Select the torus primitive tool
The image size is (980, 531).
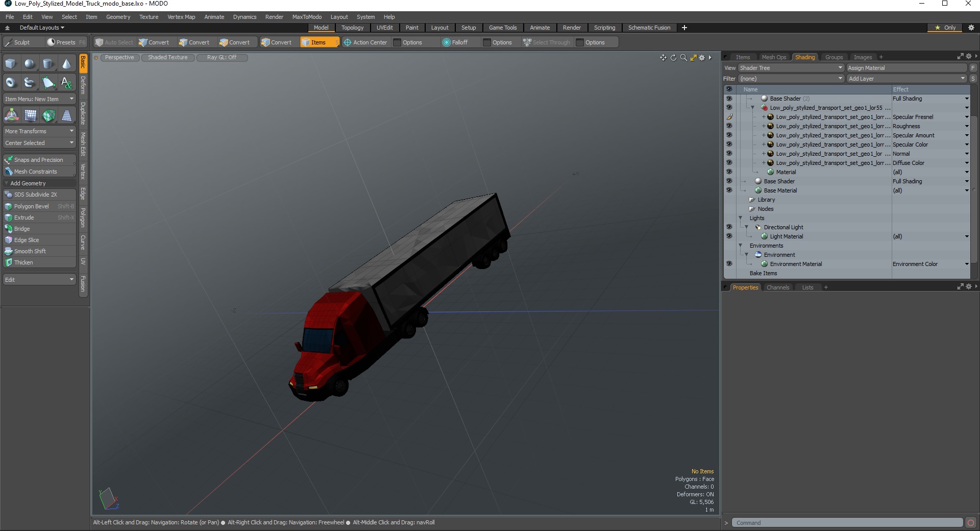tap(11, 82)
